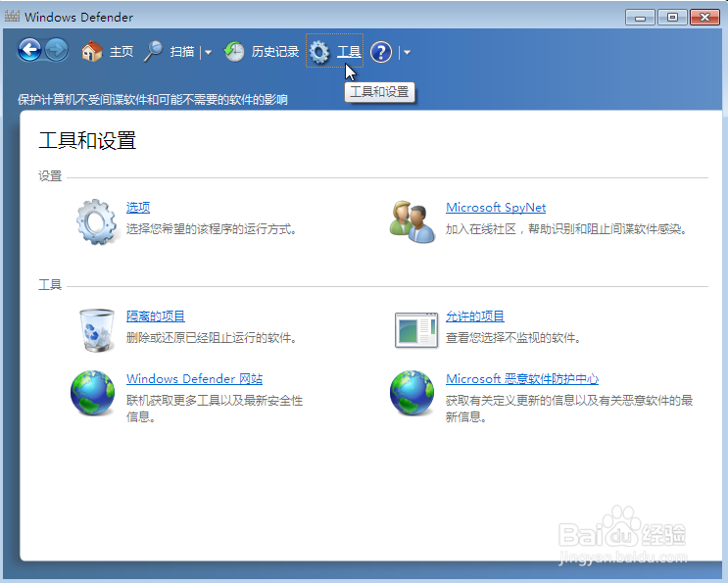Click text 获取有关定义更新的信息以及有关恶意软件的最新信息。
The height and width of the screenshot is (583, 728).
point(569,409)
